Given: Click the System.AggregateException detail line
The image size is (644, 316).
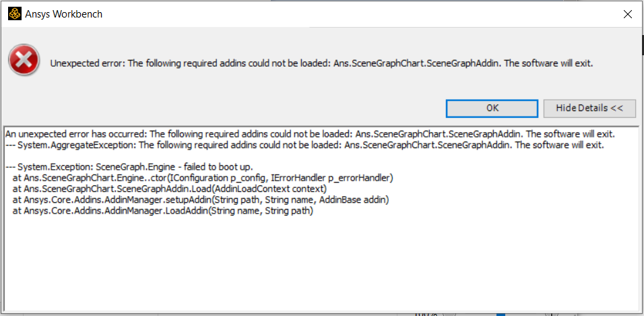Looking at the screenshot, I should point(304,145).
